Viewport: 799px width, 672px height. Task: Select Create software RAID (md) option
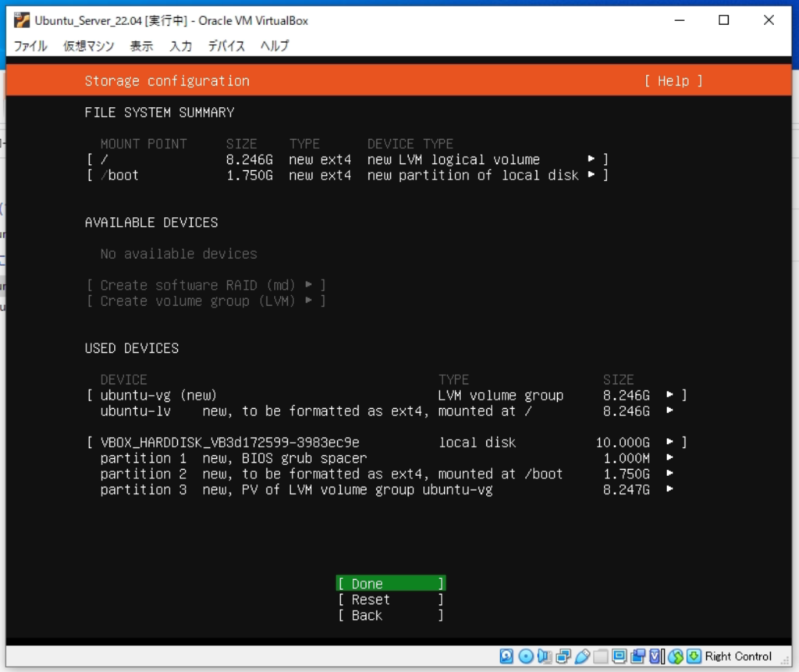click(206, 285)
